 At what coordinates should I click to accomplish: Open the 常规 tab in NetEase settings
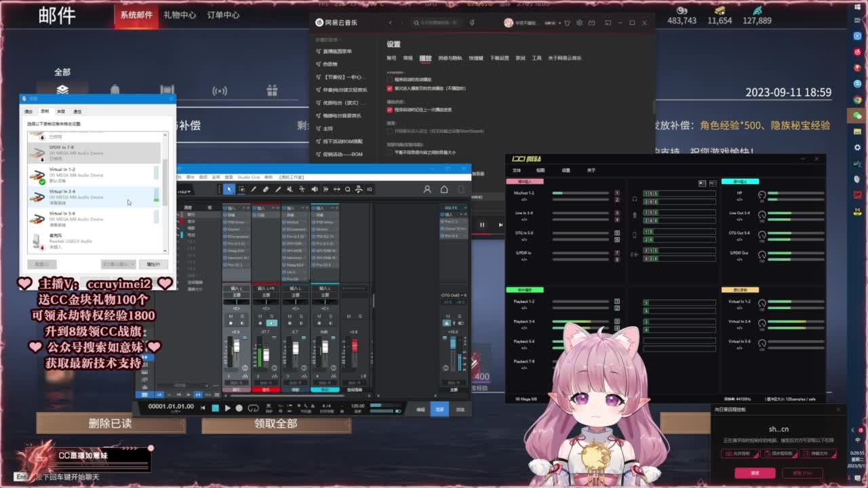pos(408,58)
